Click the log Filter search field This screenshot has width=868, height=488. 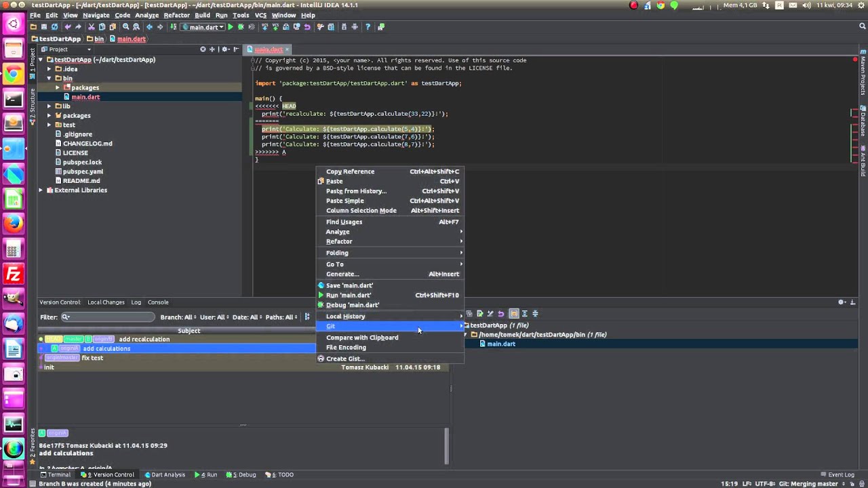[108, 317]
